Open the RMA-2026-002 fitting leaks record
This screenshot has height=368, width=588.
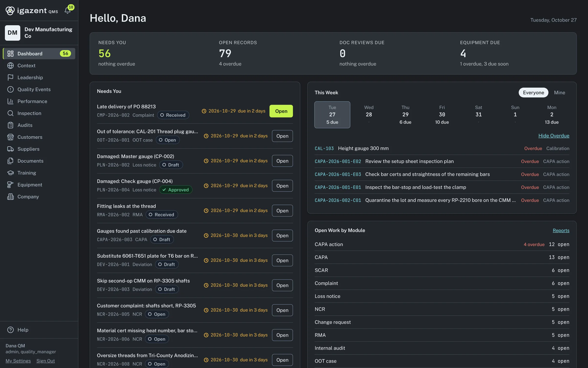282,210
